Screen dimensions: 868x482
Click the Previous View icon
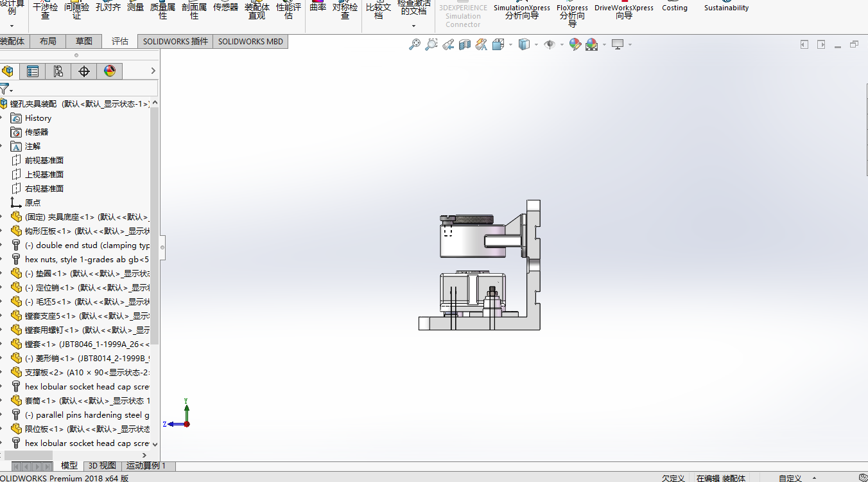coord(448,44)
